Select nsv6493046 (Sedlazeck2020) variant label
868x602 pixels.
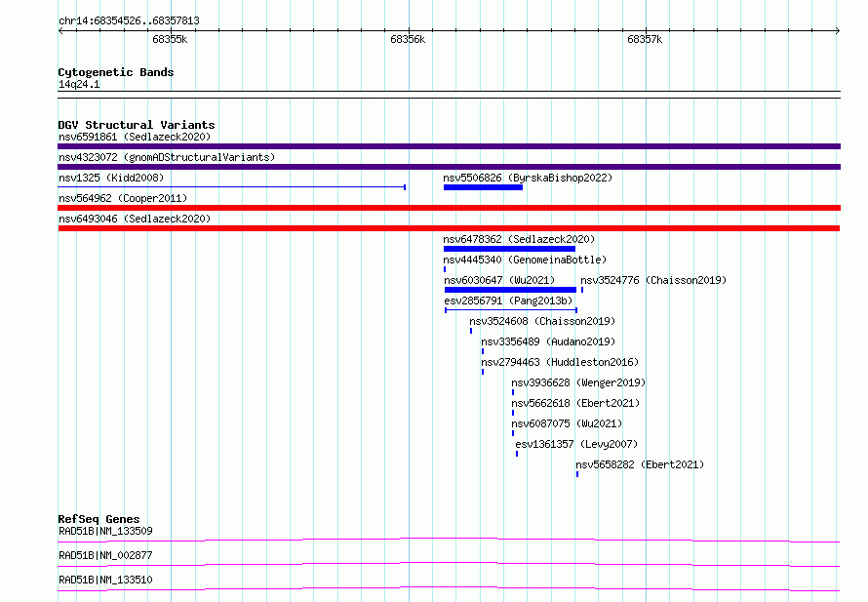coord(135,219)
